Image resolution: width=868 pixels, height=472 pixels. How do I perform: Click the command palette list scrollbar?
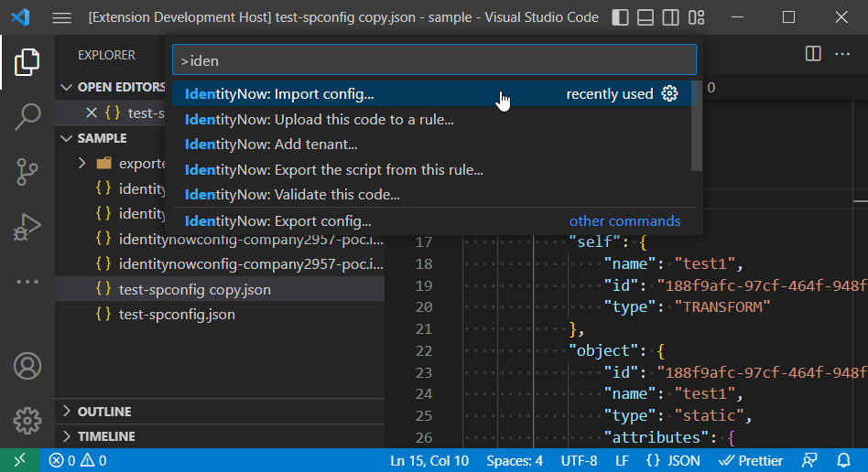tap(697, 126)
